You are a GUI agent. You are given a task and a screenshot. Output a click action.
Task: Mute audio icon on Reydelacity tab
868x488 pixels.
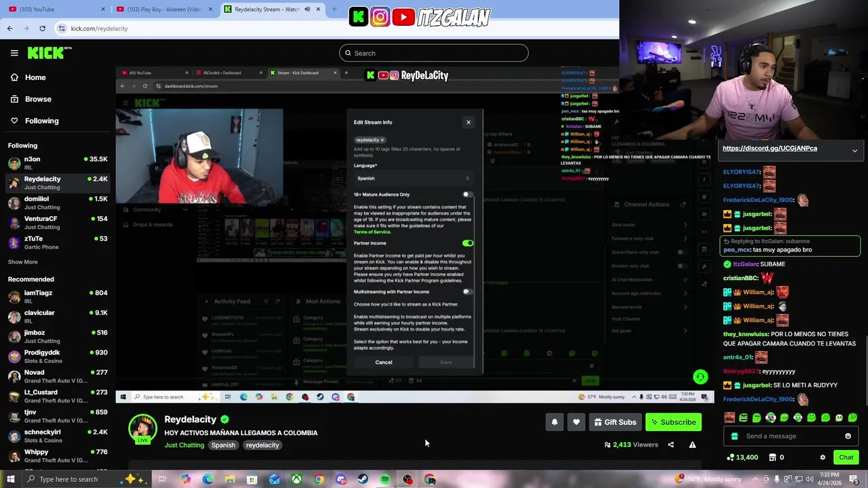coord(307,9)
